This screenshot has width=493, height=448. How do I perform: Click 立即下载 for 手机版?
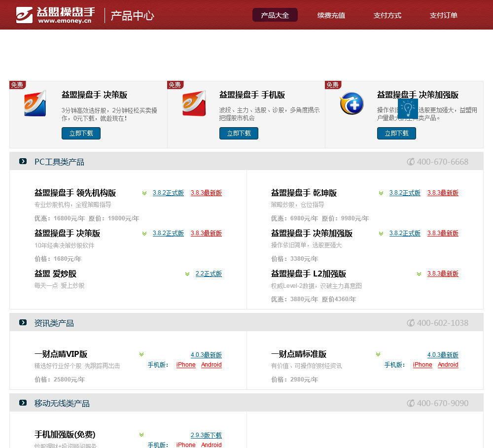[x=239, y=133]
